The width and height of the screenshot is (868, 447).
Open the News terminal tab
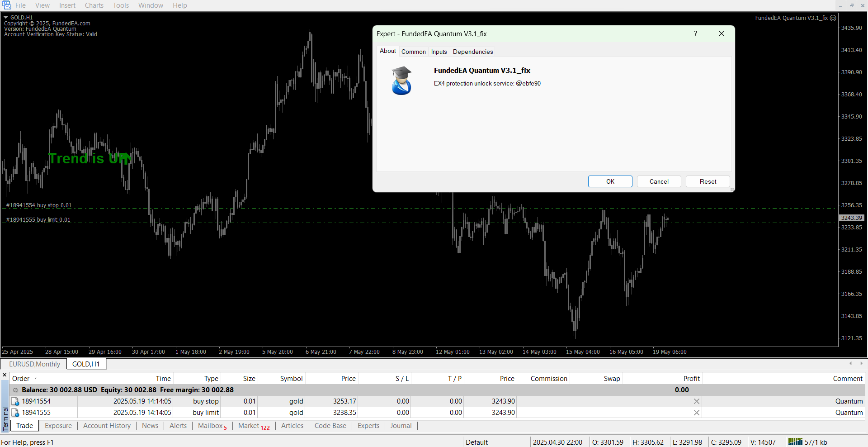coord(150,426)
